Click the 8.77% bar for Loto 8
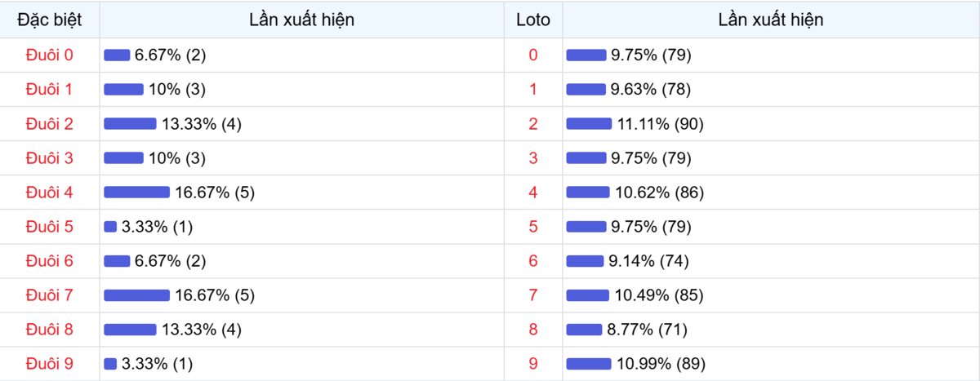This screenshot has height=381, width=980. (584, 330)
